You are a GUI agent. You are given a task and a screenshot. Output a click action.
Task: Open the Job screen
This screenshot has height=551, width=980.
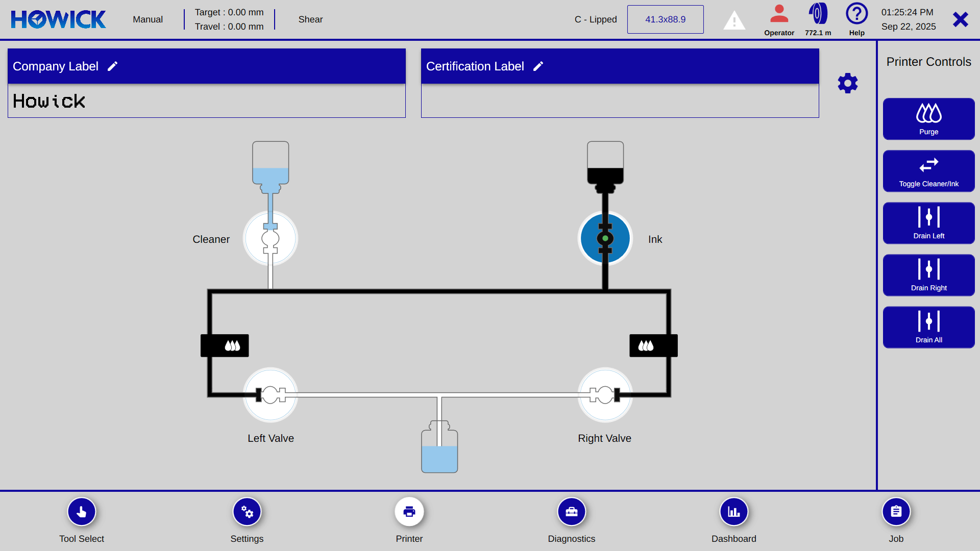[896, 511]
